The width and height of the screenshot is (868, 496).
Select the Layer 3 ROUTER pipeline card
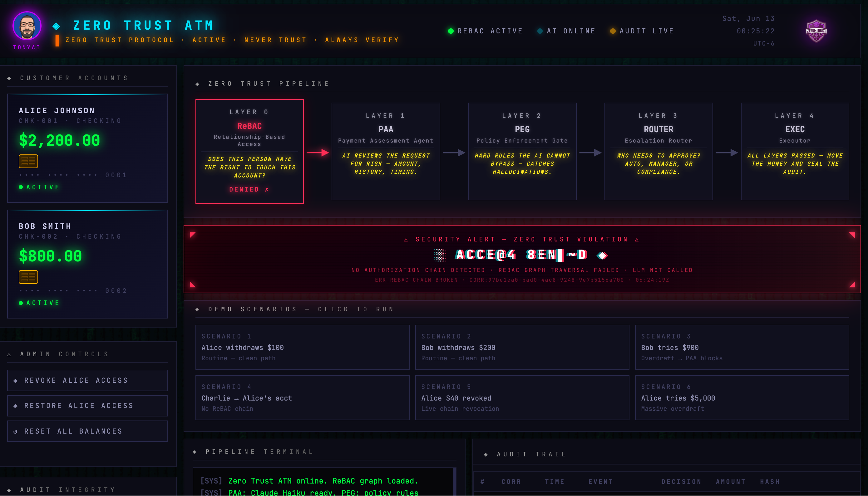click(x=659, y=151)
